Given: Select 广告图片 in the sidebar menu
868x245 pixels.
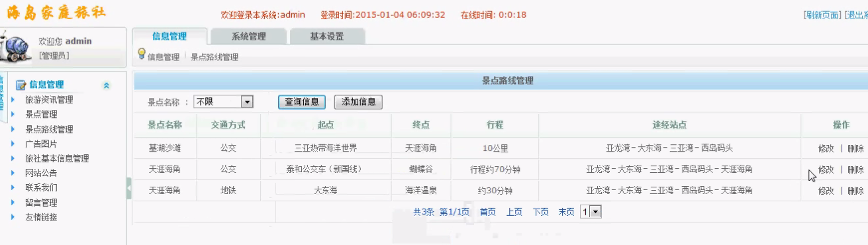Looking at the screenshot, I should coord(41,144).
